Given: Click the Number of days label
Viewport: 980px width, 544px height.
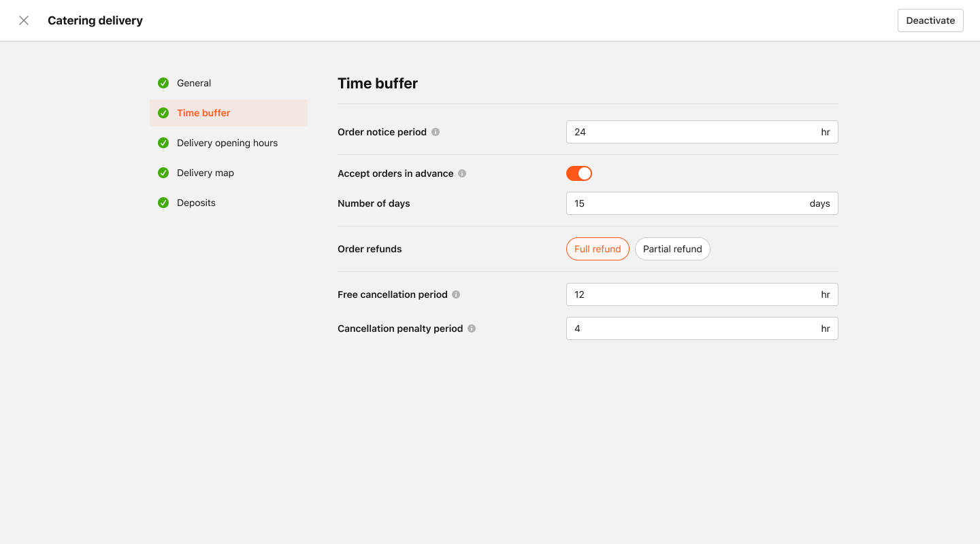Looking at the screenshot, I should pyautogui.click(x=374, y=203).
